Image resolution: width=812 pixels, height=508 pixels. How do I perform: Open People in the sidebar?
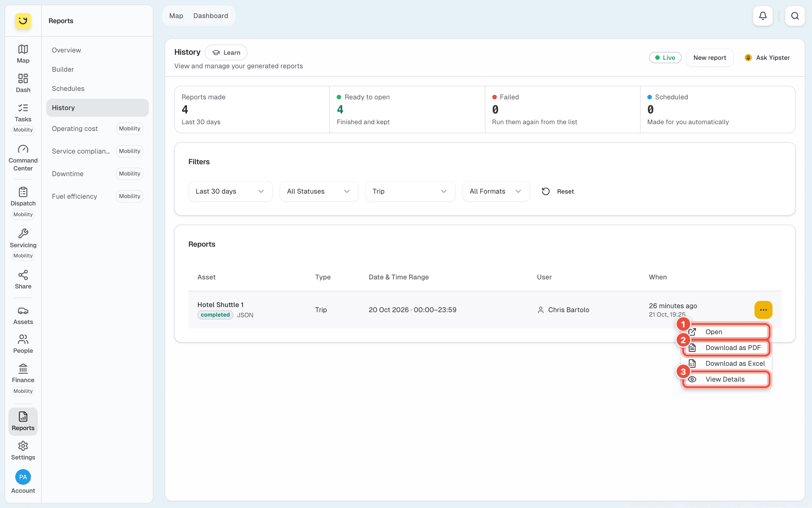[x=23, y=344]
